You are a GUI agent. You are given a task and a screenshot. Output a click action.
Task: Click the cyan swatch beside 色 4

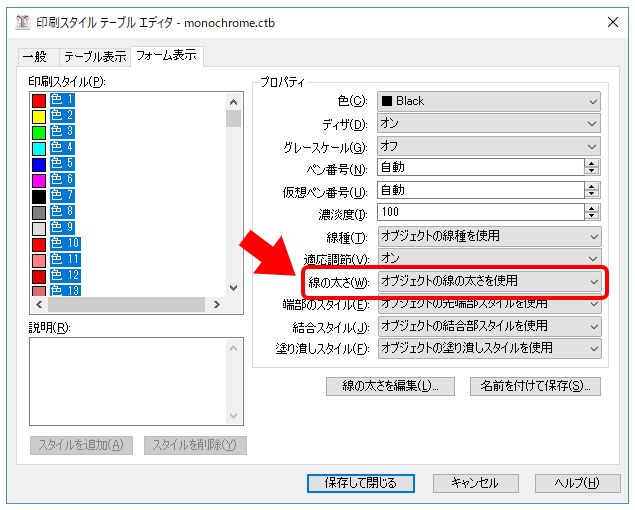[39, 148]
